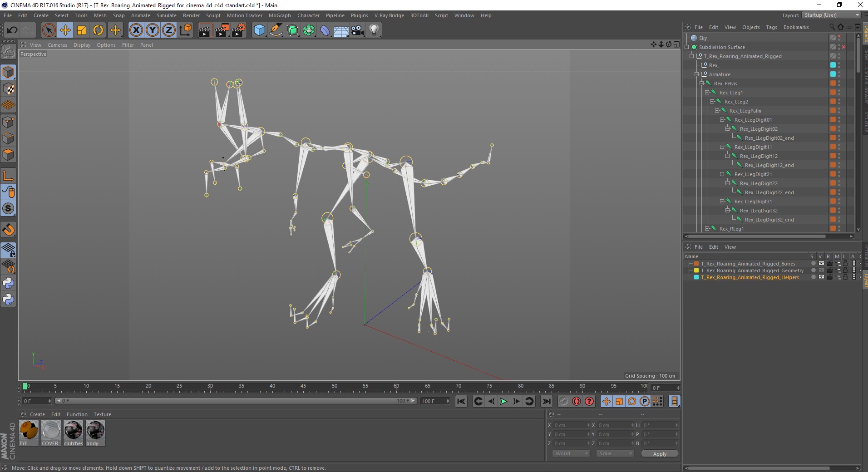Toggle Parameter keyframe recording P
The width and height of the screenshot is (868, 472).
pyautogui.click(x=645, y=401)
